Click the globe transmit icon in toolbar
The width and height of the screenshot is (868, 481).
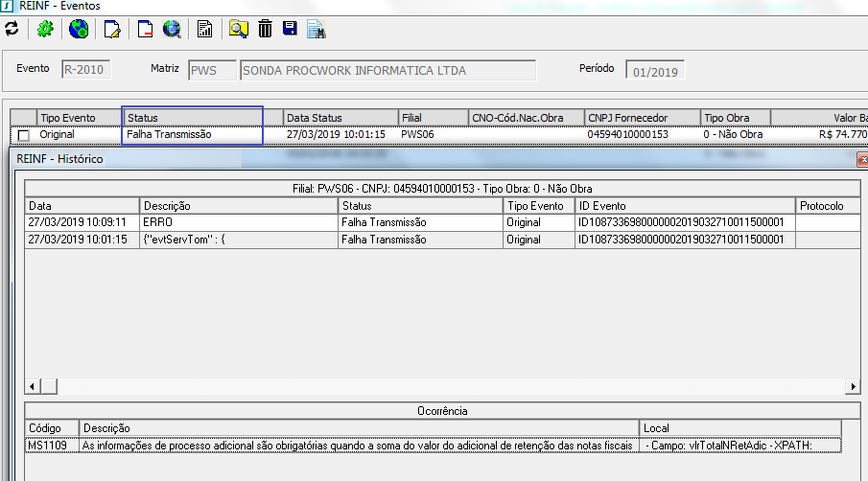(x=79, y=30)
